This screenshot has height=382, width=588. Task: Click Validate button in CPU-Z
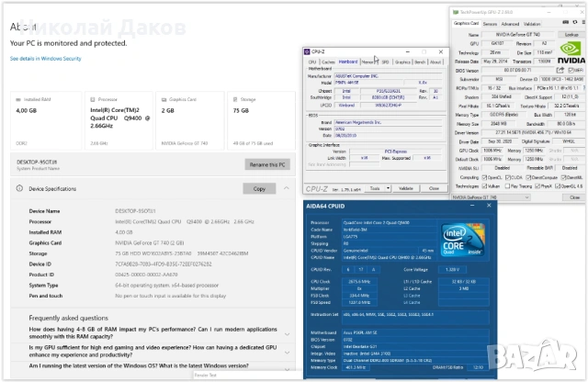[405, 188]
